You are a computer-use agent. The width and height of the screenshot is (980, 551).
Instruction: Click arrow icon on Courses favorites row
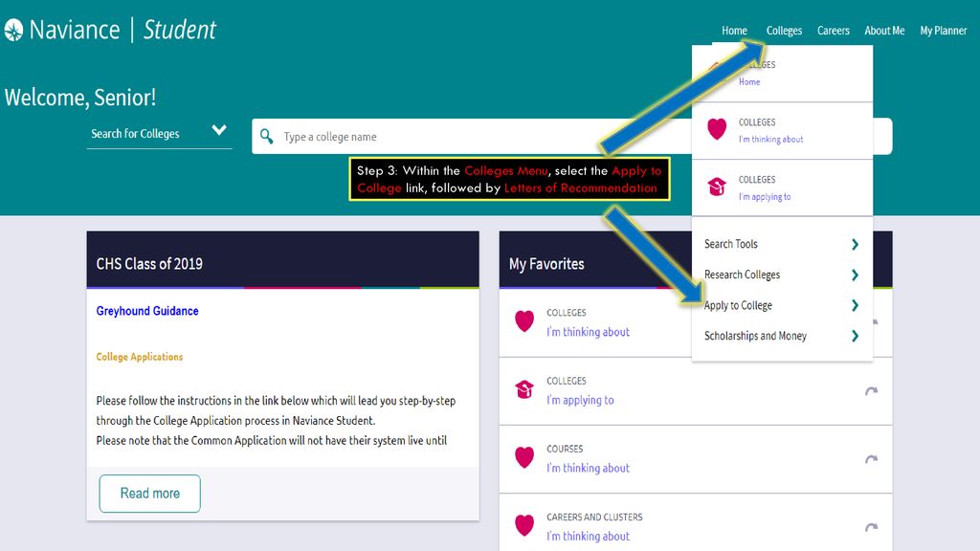871,459
